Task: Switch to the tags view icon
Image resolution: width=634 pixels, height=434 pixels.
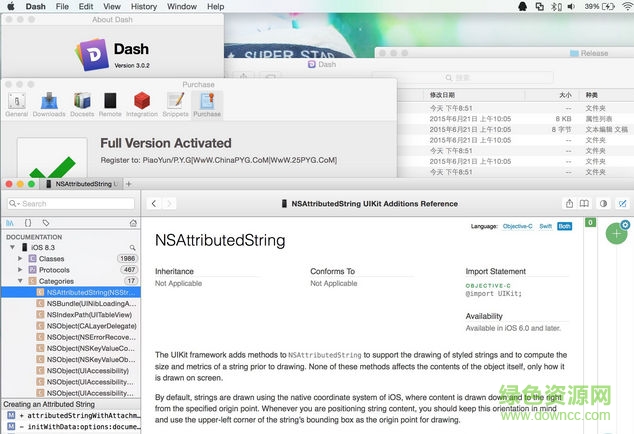Action: point(46,223)
